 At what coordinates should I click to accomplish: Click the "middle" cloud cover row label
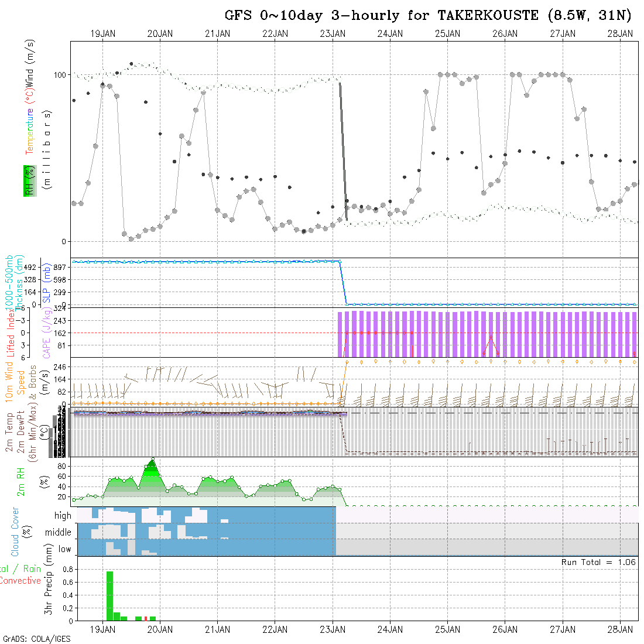tap(58, 533)
